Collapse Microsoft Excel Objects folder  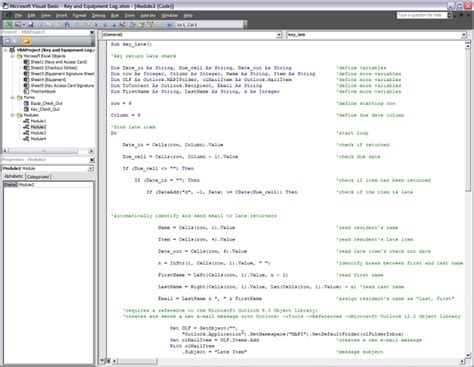(x=13, y=56)
